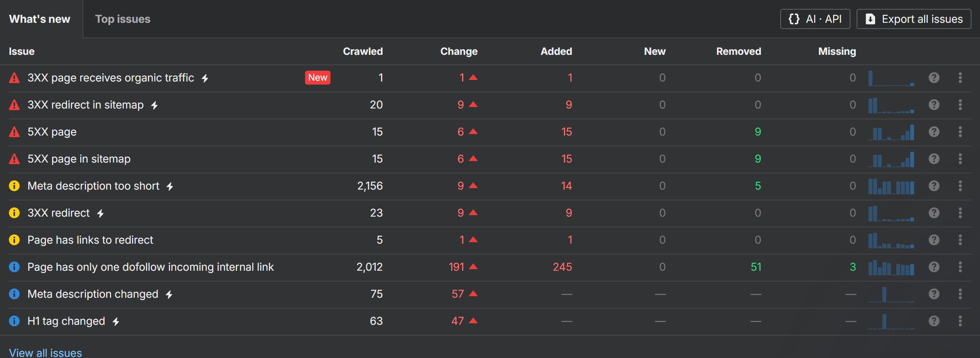Viewport: 980px width, 358px height.
Task: Click lightning icon beside 3XX page receives organic traffic
Action: pyautogui.click(x=205, y=78)
